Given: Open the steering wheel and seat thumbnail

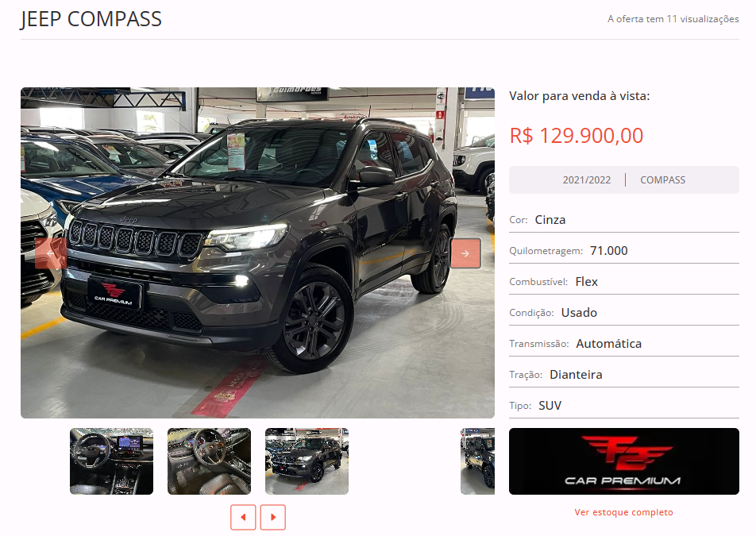Looking at the screenshot, I should pos(210,461).
